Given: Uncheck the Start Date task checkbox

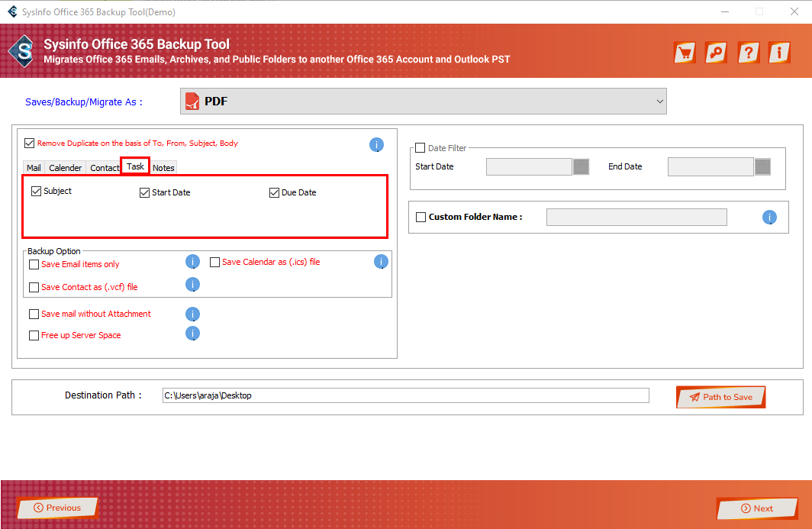Looking at the screenshot, I should (x=144, y=192).
